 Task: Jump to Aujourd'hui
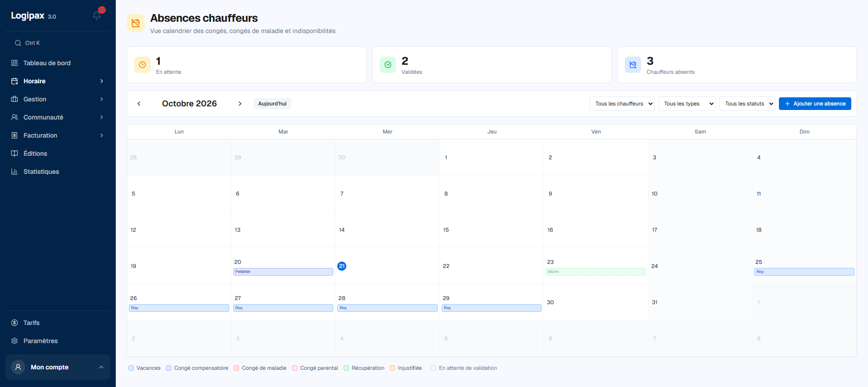pos(272,104)
